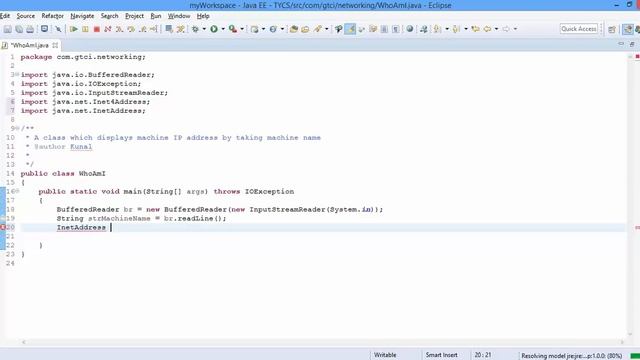Select the Java EE perspective icon
640x360 pixels.
point(628,29)
